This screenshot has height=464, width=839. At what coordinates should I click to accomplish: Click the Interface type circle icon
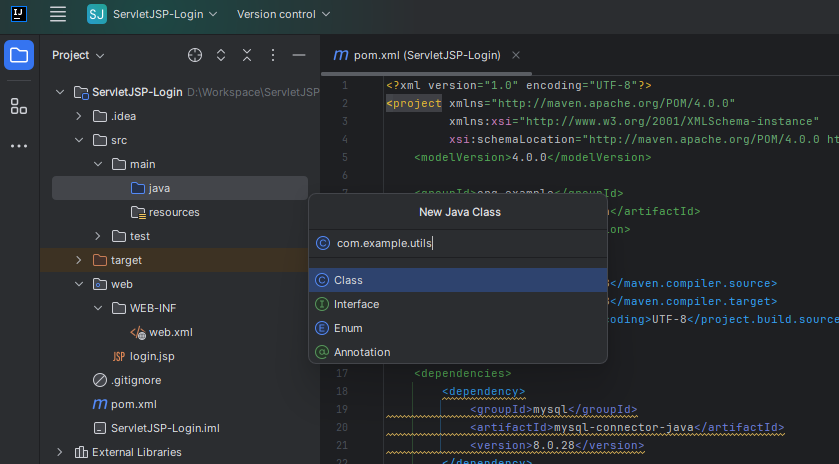point(322,304)
